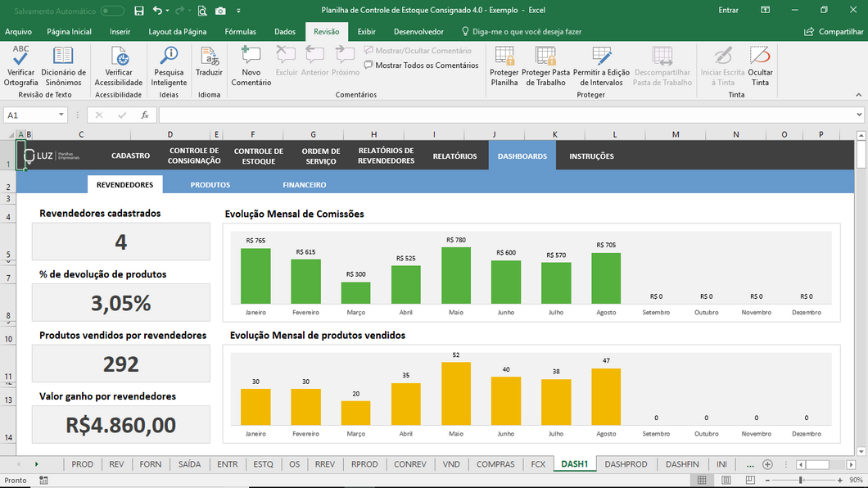
Task: Show more sheet tabs via ellipsis
Action: click(750, 464)
